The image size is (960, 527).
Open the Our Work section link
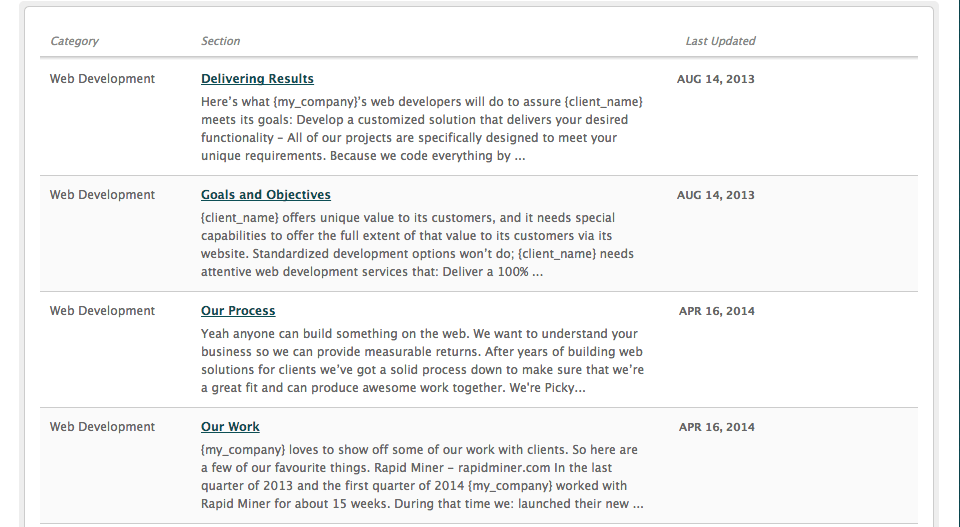coord(230,427)
